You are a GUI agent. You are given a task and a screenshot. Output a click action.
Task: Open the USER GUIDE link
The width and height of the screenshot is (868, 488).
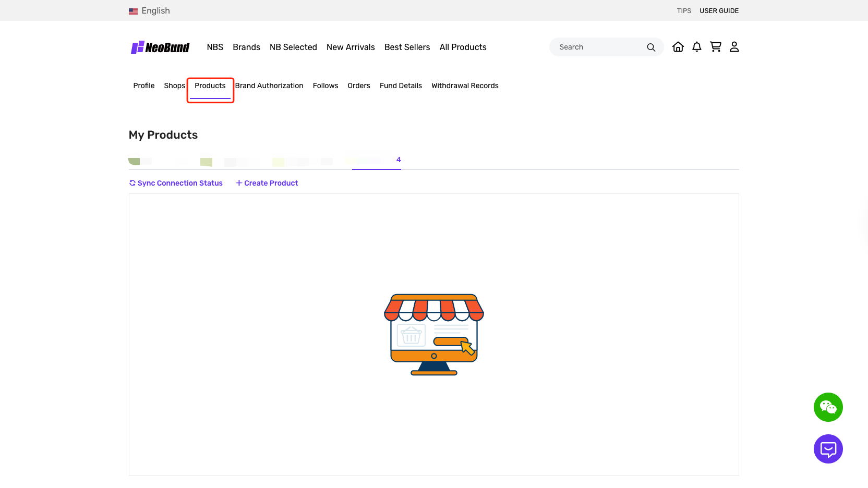pyautogui.click(x=719, y=11)
